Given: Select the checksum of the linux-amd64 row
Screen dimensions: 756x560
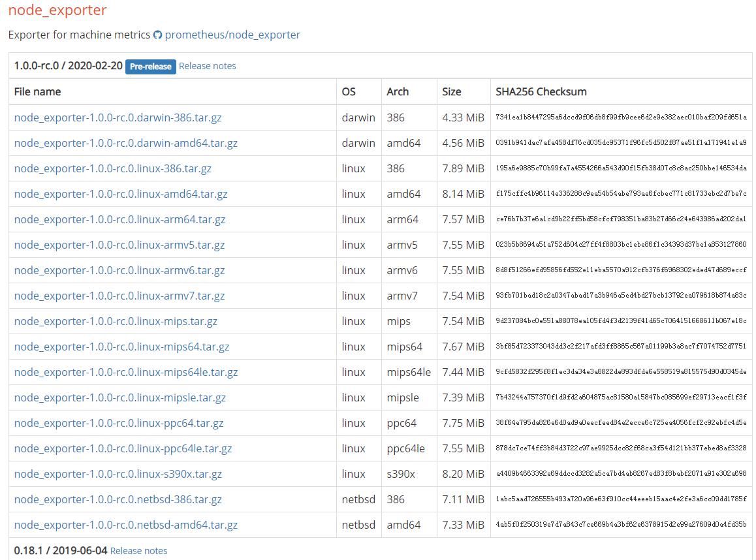Looking at the screenshot, I should point(621,194).
